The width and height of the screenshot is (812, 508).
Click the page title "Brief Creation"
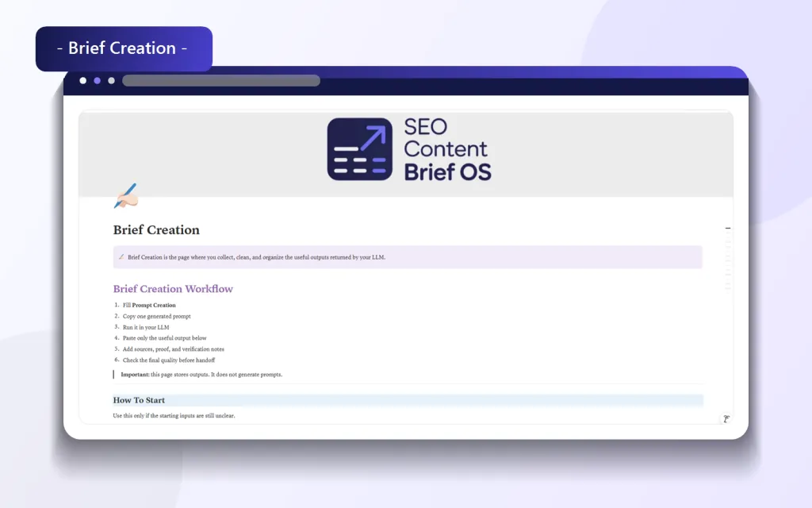tap(156, 229)
